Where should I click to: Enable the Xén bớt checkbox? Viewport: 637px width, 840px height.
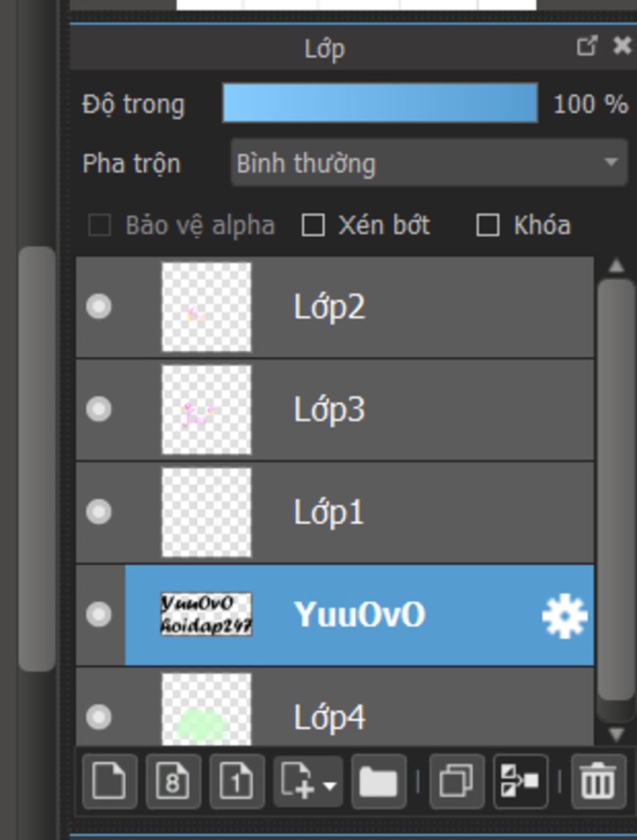(x=313, y=225)
